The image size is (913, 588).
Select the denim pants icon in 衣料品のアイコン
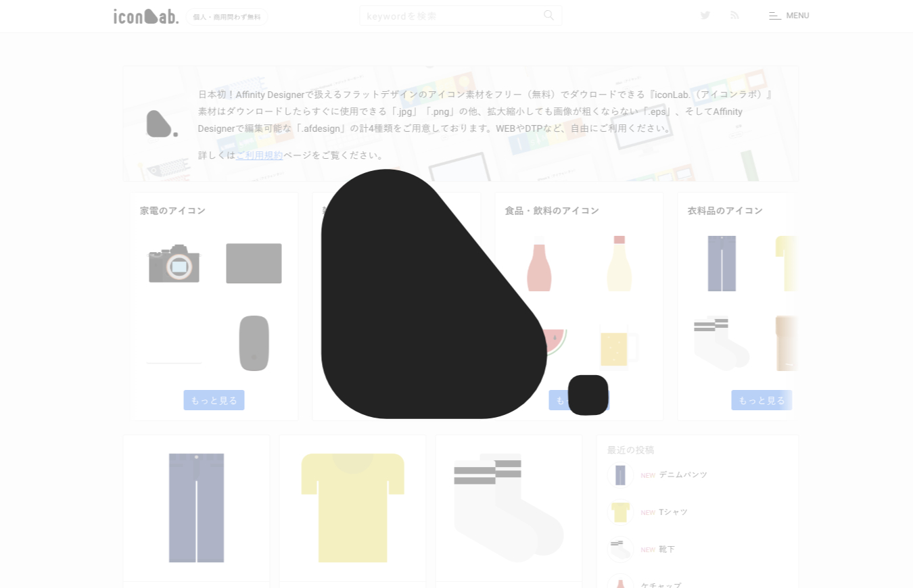[722, 264]
